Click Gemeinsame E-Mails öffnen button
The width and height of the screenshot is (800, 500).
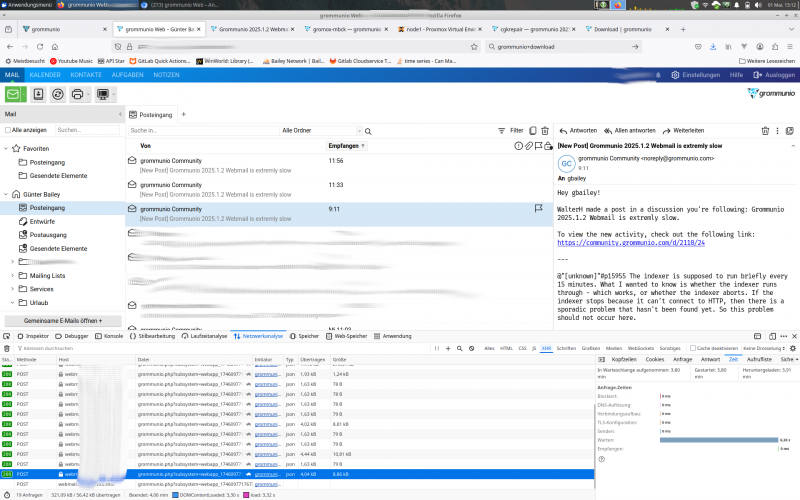coord(64,321)
